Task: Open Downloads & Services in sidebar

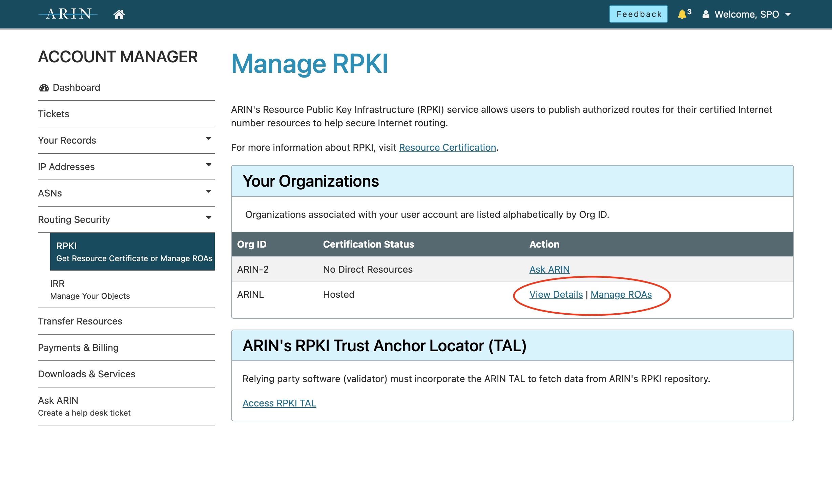Action: (126, 374)
